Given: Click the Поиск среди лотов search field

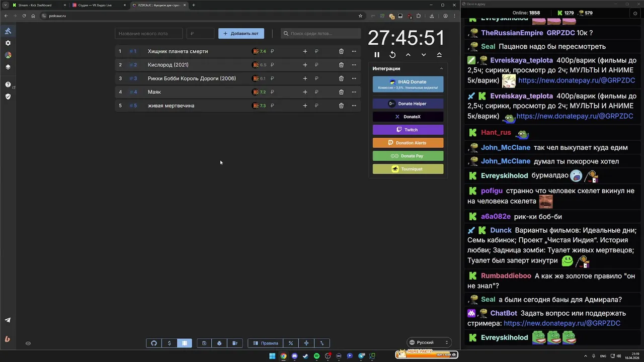Looking at the screenshot, I should [320, 34].
